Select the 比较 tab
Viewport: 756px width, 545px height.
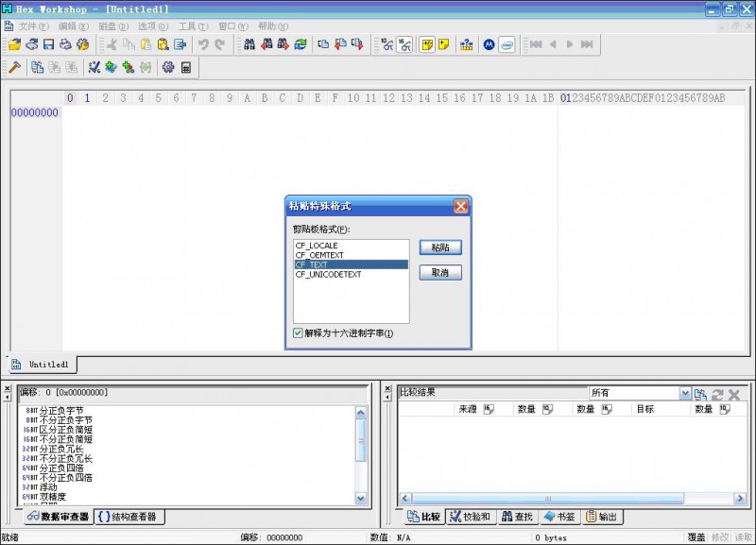(x=423, y=517)
